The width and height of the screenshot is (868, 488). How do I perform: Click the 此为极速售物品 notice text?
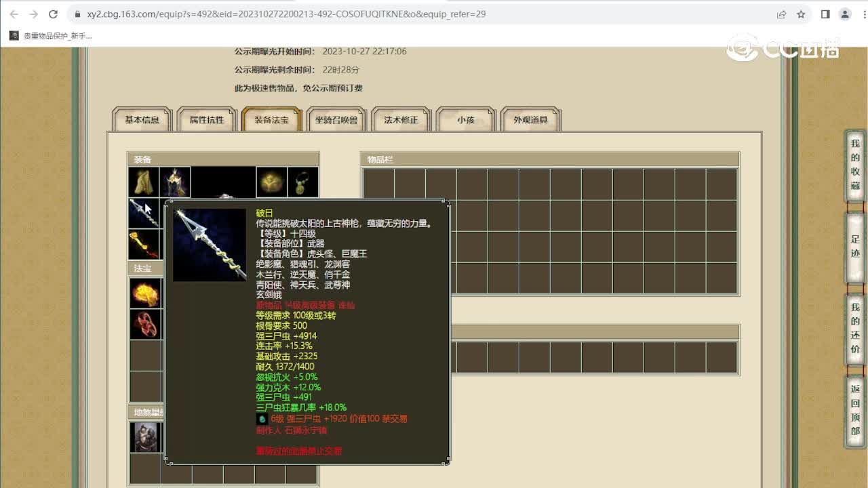pyautogui.click(x=298, y=88)
